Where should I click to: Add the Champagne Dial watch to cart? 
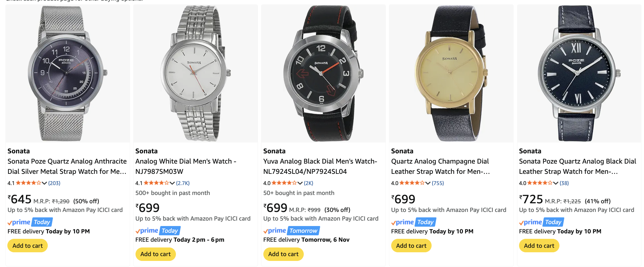pos(411,246)
